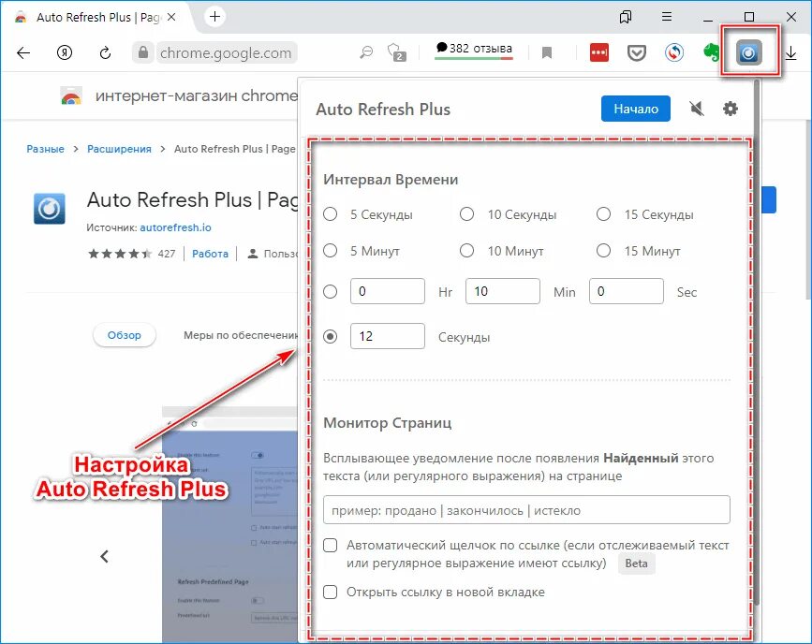Select the 5 Минут interval
This screenshot has height=644, width=812.
tap(331, 251)
